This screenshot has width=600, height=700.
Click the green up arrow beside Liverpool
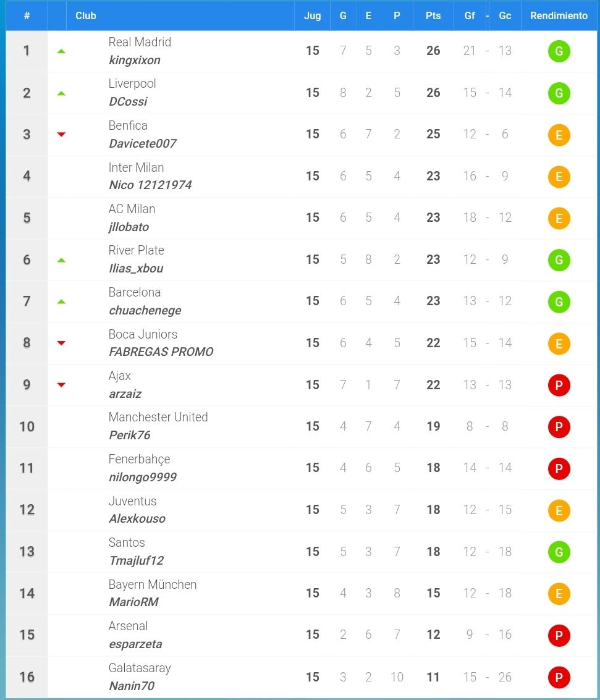62,93
